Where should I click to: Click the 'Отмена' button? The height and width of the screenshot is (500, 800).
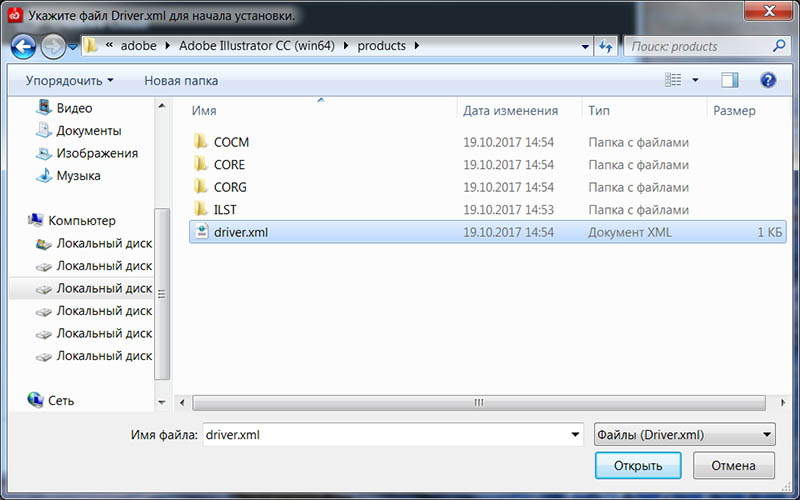(x=733, y=466)
